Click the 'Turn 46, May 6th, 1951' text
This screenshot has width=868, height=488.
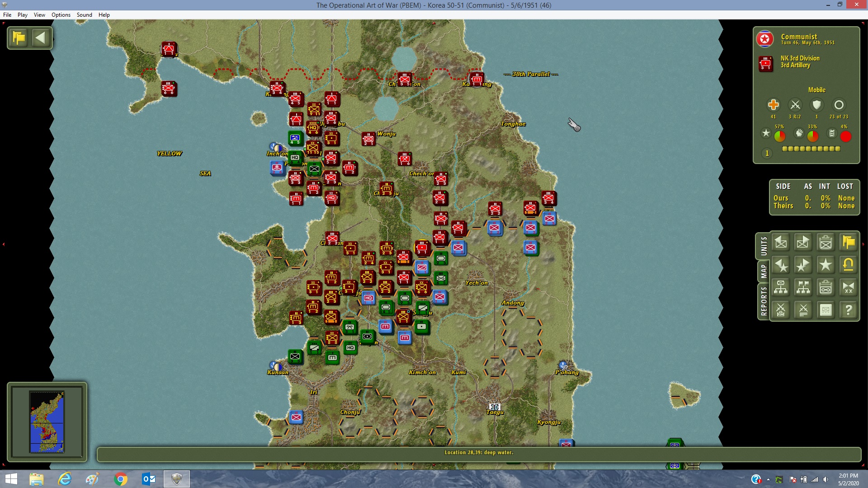(808, 43)
